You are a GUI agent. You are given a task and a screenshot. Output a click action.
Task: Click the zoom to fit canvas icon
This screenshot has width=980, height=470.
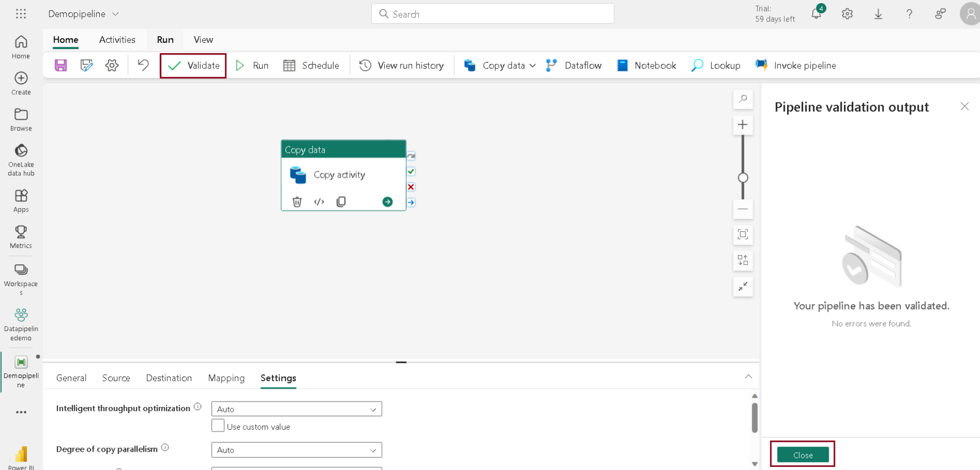pos(743,235)
